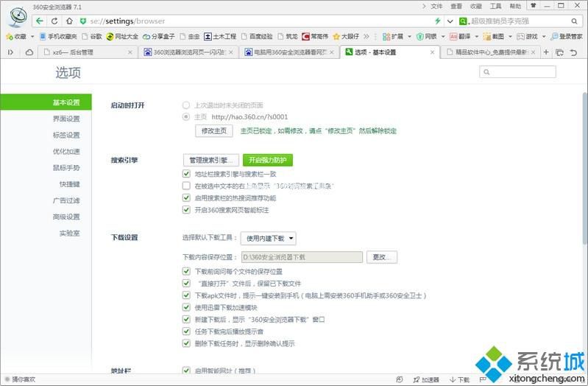Open 网址大全 bookmark
Viewport: 588px width, 386px height.
coord(122,36)
